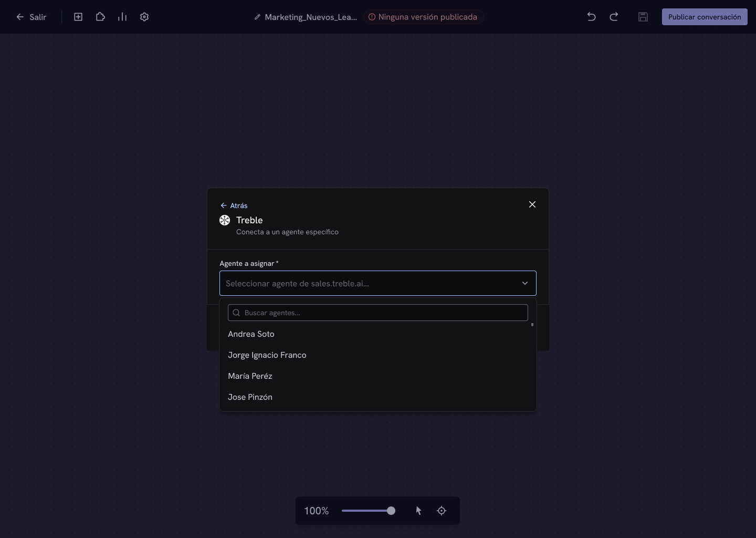Redo the last action
This screenshot has height=538, width=756.
(614, 17)
